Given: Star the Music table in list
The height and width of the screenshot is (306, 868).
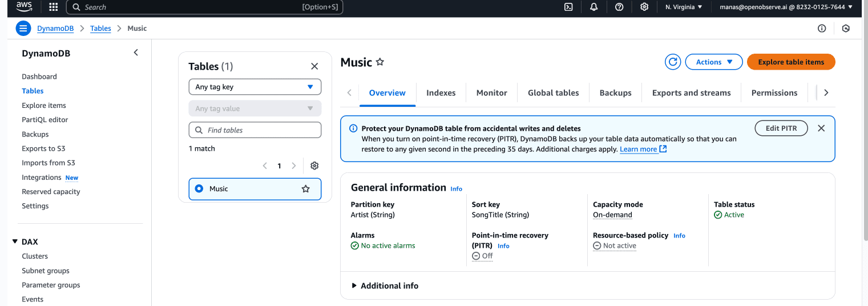Looking at the screenshot, I should [306, 189].
